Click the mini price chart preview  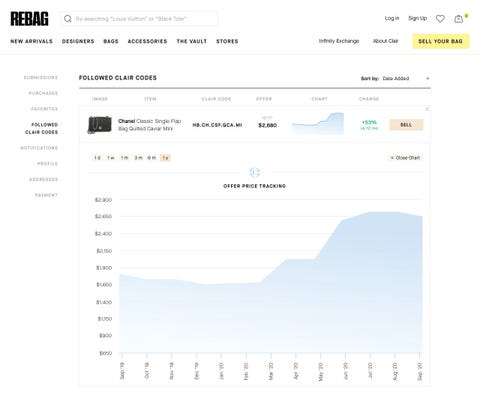318,124
